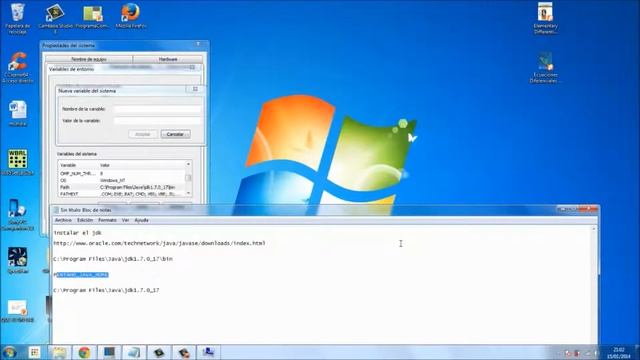640x360 pixels.
Task: Select the OS system variable row
Action: [x=121, y=180]
